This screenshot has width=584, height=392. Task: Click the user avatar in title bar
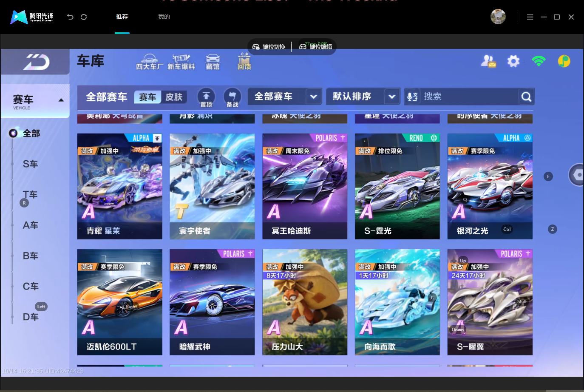tap(498, 17)
